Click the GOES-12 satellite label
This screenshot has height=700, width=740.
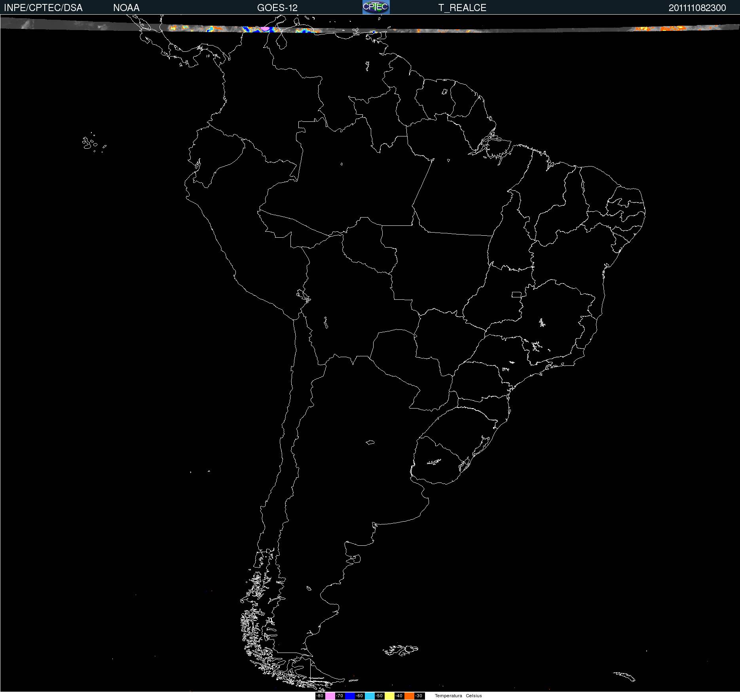click(x=277, y=8)
